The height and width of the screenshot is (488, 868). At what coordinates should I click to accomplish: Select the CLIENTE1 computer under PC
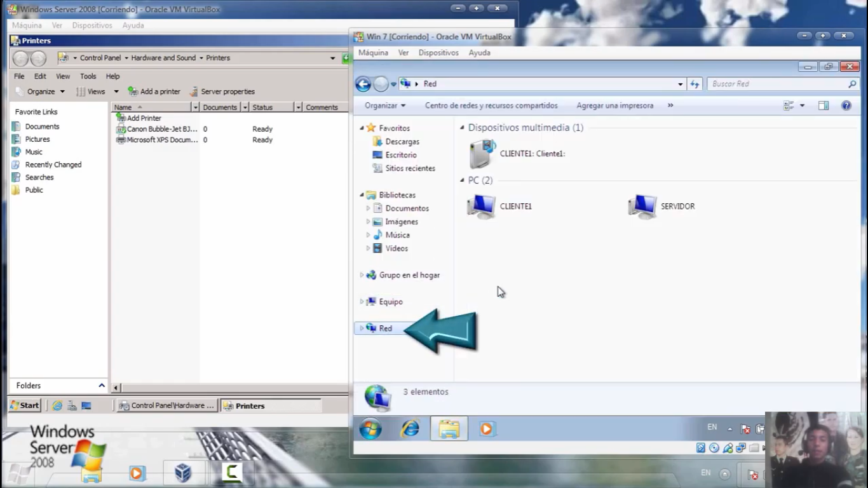coord(481,207)
